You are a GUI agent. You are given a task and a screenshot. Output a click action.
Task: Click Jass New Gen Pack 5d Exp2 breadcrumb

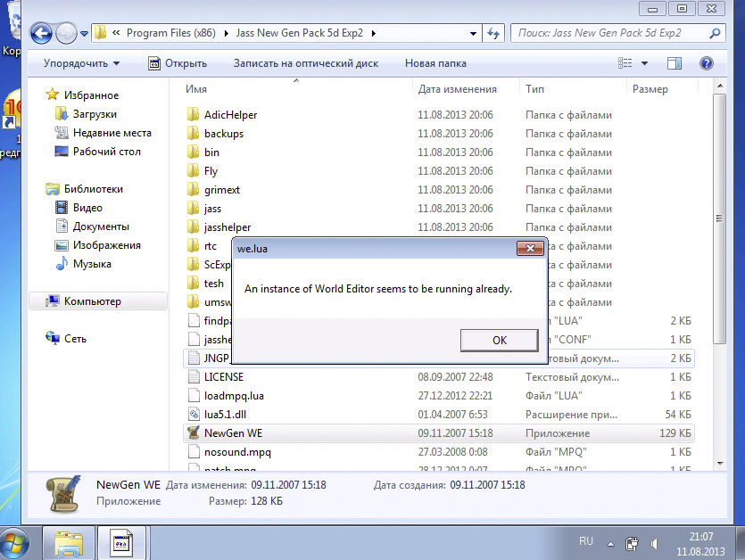299,33
